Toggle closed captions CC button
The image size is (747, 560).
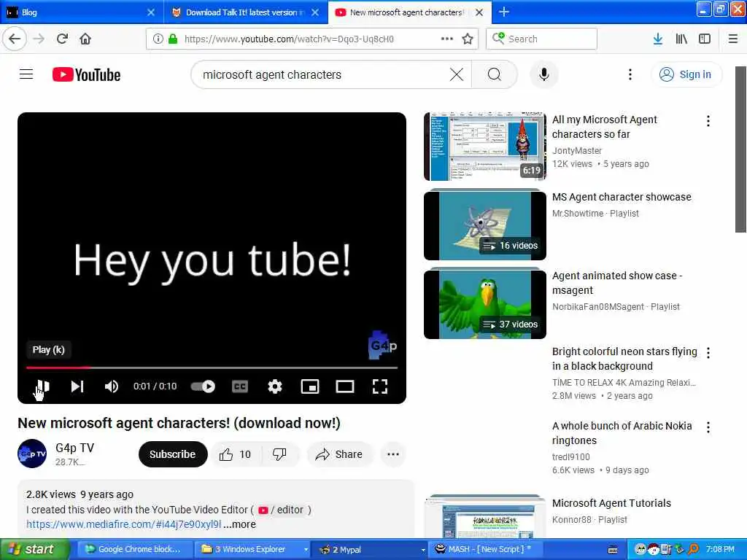(x=239, y=386)
